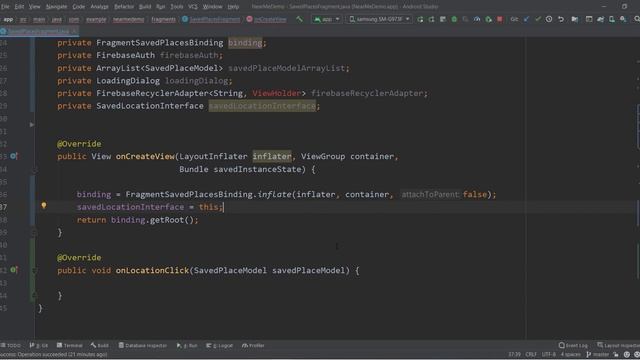Click the 'example' breadcrumb
The width and height of the screenshot is (640, 360).
[x=96, y=19]
